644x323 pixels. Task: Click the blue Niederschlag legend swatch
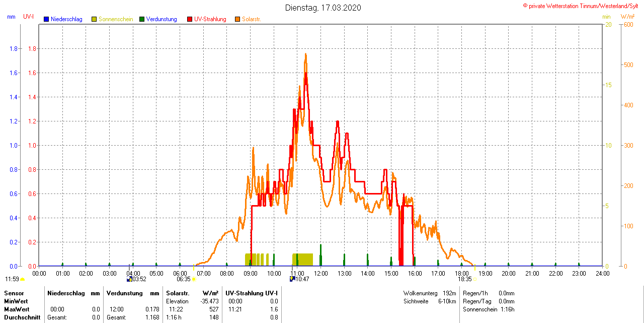[46, 19]
